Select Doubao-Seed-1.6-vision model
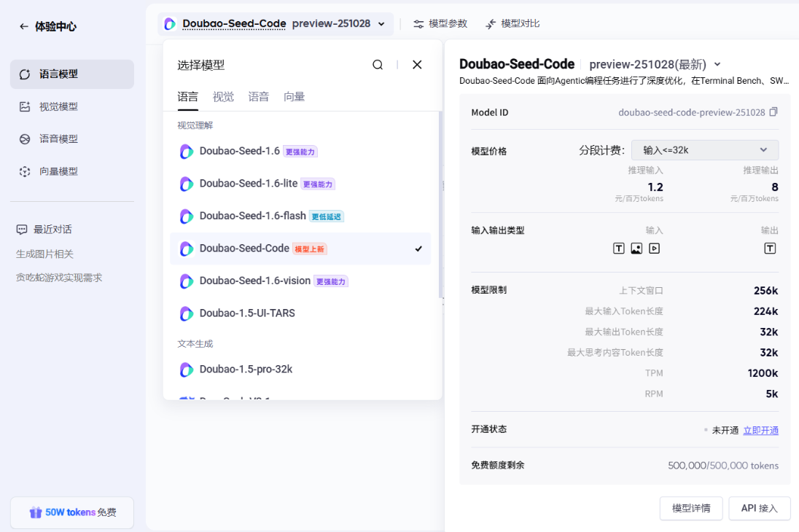Screen dimensions: 799x532 click(300, 281)
